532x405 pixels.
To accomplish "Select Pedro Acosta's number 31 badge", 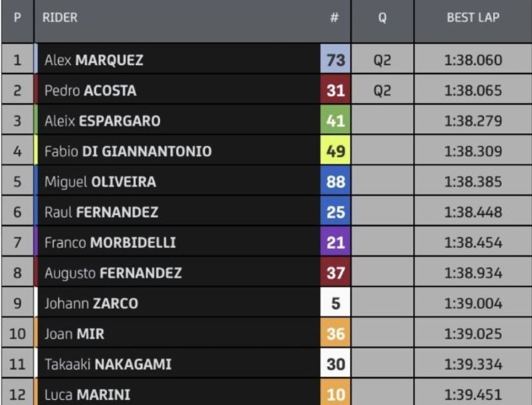I will (336, 90).
